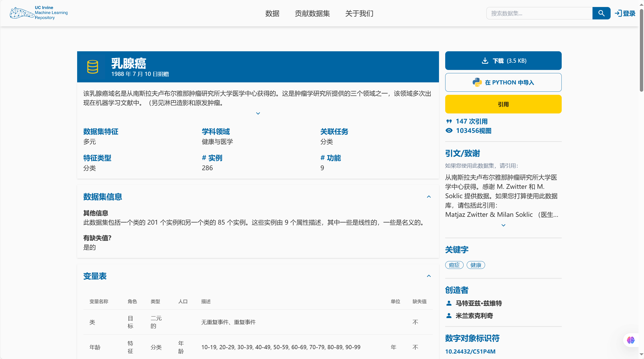Click person icon next to 米兰索克利奇
Image resolution: width=644 pixels, height=359 pixels.
(x=449, y=316)
